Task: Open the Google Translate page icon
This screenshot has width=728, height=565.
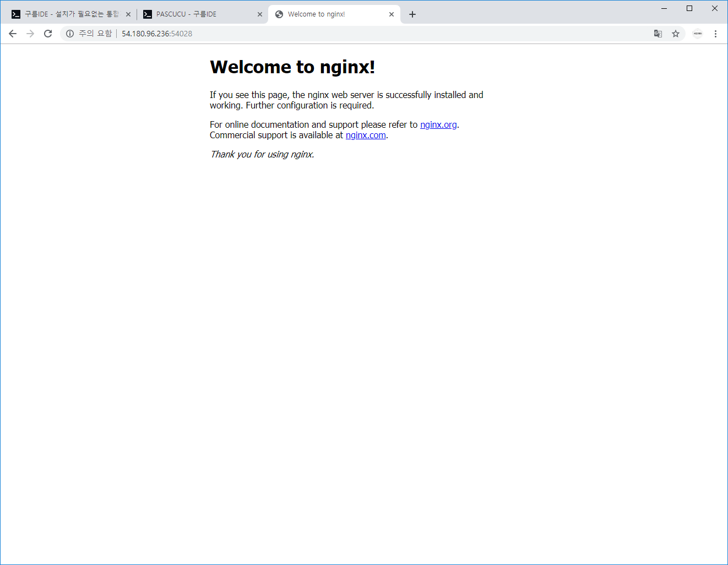Action: [658, 34]
